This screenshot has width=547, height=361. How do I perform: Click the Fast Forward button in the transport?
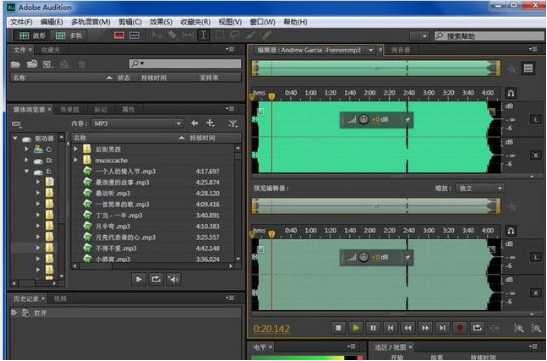coord(425,328)
